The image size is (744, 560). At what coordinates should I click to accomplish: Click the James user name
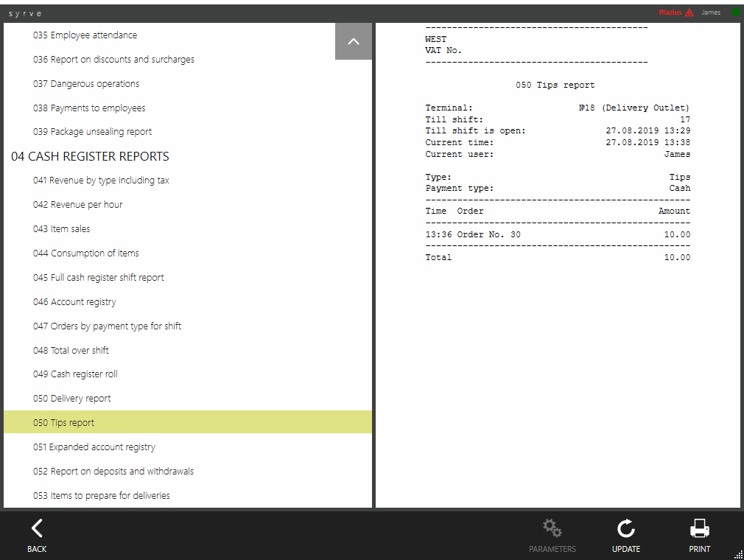click(711, 13)
